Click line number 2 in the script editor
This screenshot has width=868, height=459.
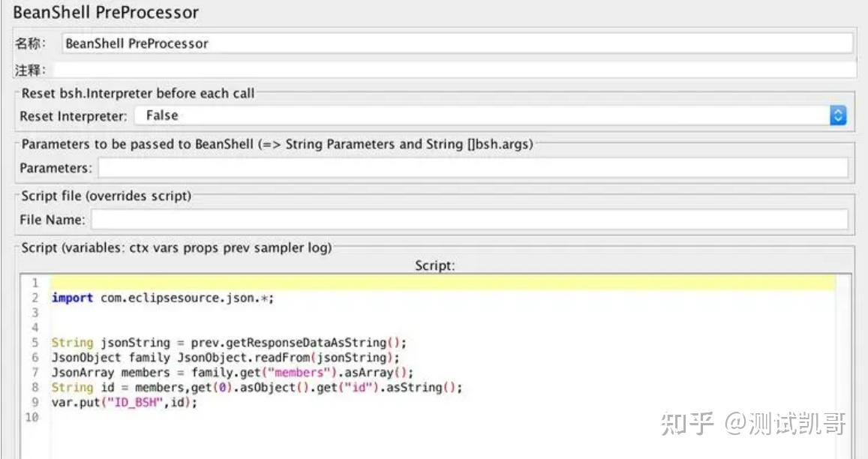pos(32,297)
